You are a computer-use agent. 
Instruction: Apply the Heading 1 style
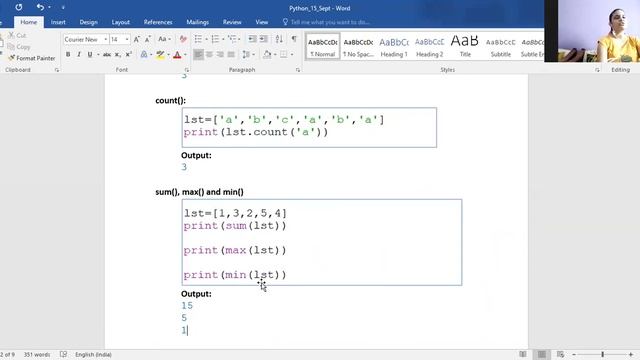[394, 47]
